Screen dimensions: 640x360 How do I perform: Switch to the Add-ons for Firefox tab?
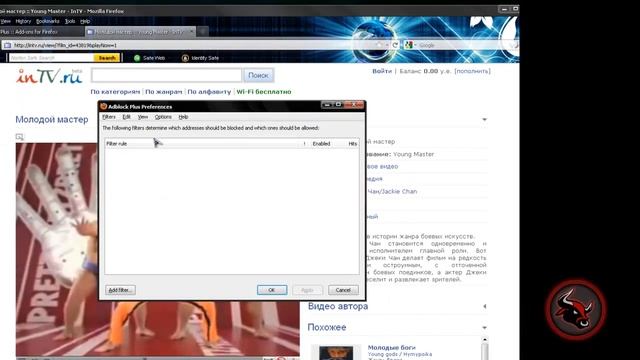coord(41,32)
